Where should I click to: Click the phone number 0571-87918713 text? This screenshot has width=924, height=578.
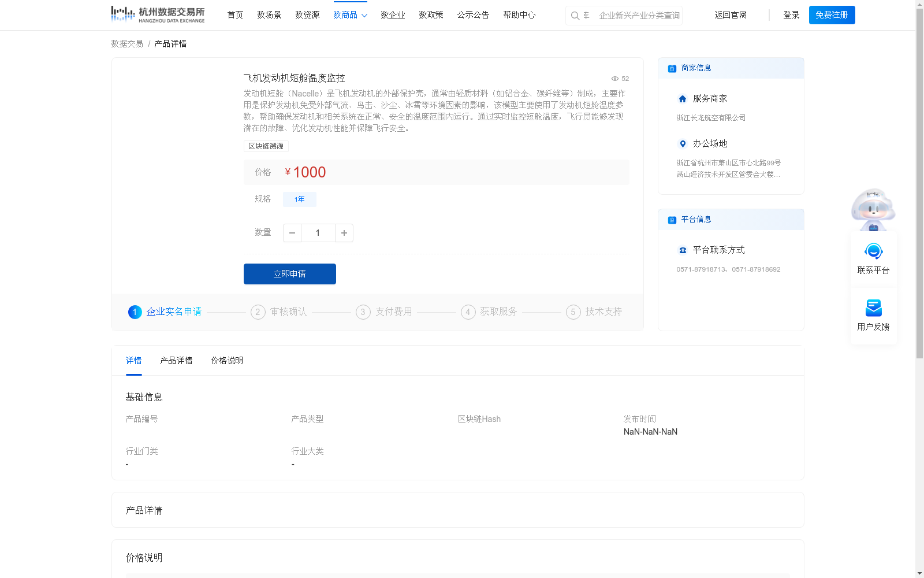point(702,269)
